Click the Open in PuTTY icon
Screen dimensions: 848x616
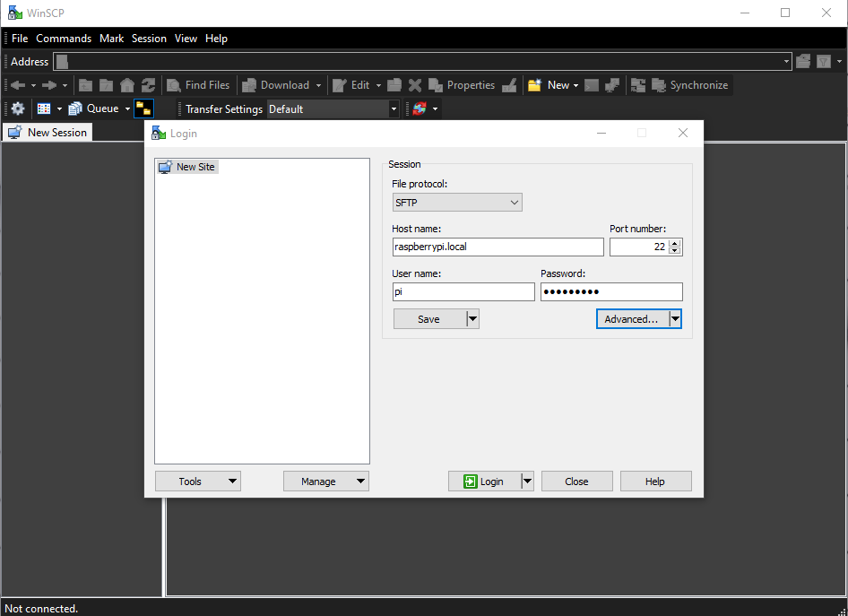click(x=612, y=85)
